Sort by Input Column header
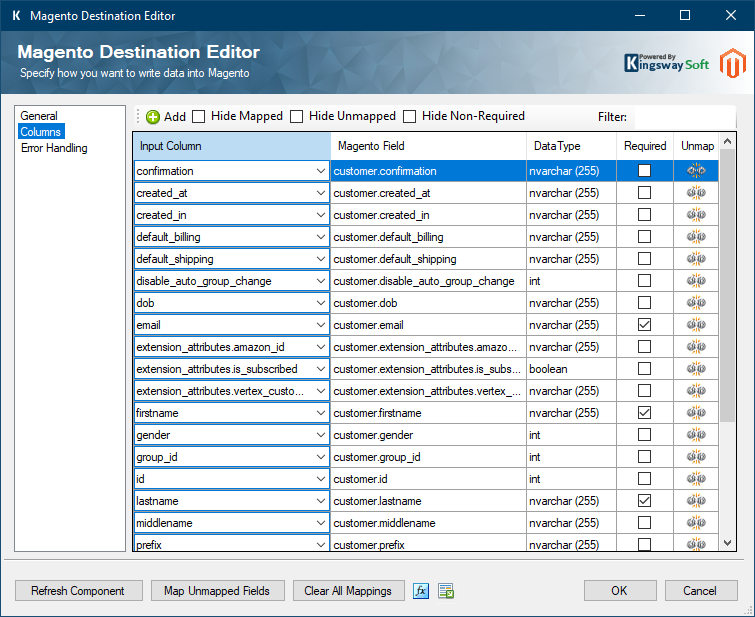The height and width of the screenshot is (617, 755). click(232, 146)
